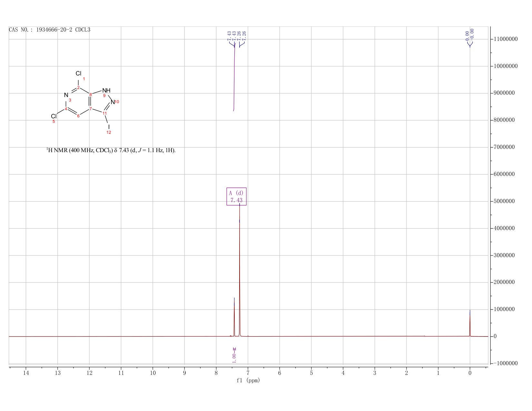
Task: Click the 'f1 (ppm)' axis title
Action: pyautogui.click(x=248, y=380)
